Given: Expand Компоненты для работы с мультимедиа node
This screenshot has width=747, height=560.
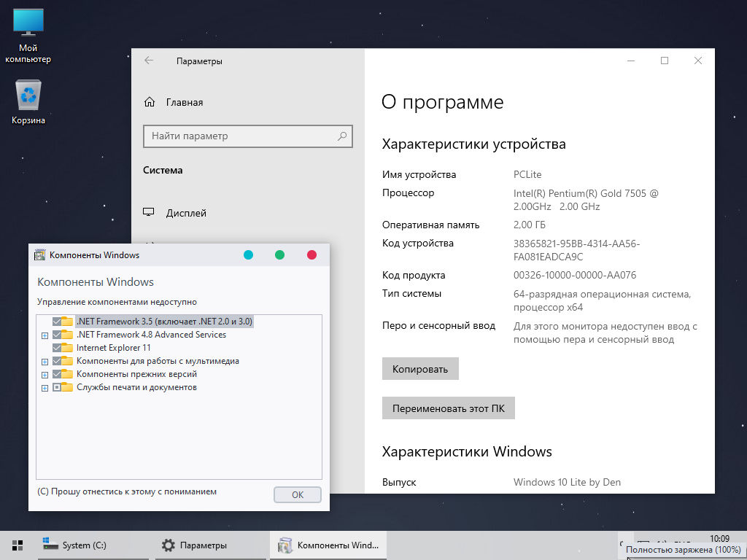Looking at the screenshot, I should point(44,362).
